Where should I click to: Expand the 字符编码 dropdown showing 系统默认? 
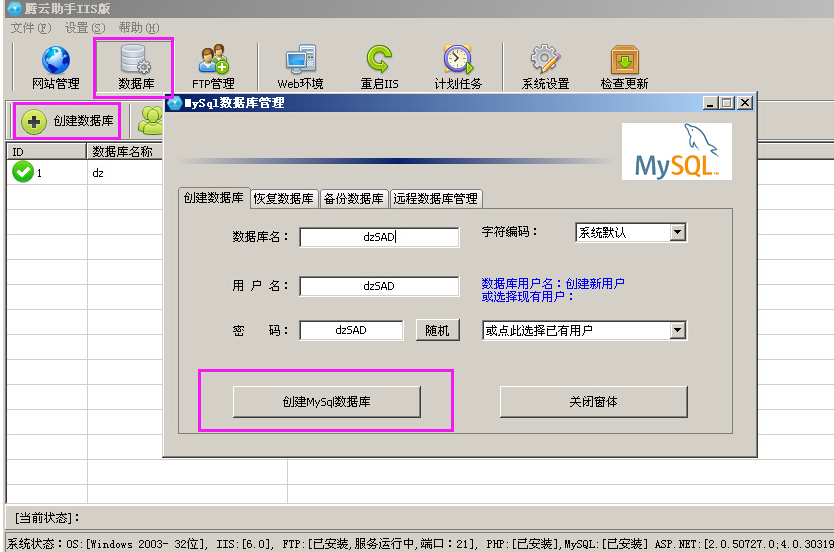coord(677,232)
